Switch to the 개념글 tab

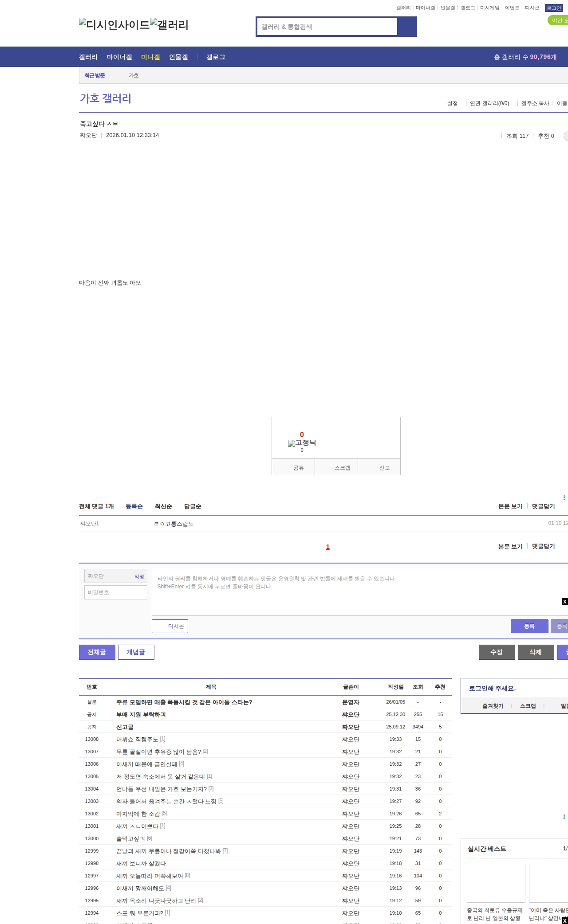coord(136,652)
